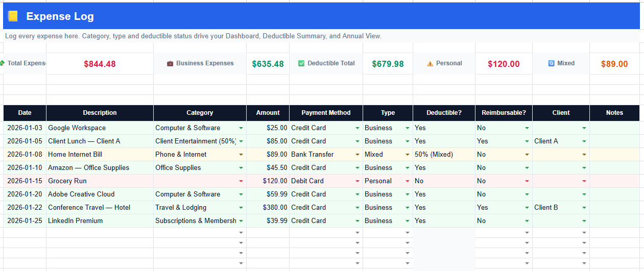Select the Type column header

pyautogui.click(x=388, y=113)
